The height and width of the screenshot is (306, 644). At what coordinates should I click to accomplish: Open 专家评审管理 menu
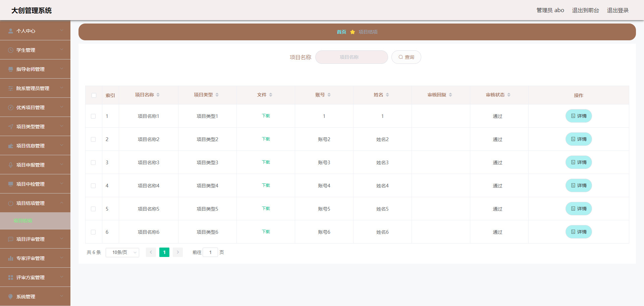pos(35,258)
